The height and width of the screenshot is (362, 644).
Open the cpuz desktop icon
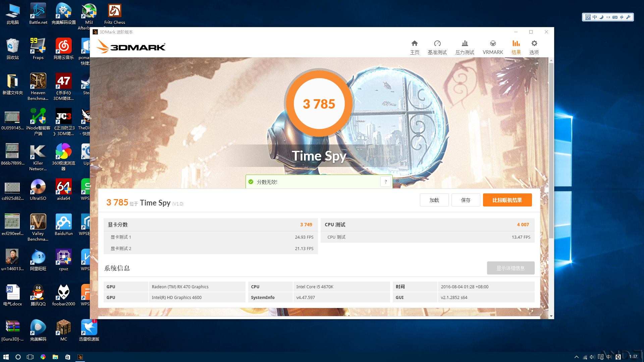[x=64, y=260]
